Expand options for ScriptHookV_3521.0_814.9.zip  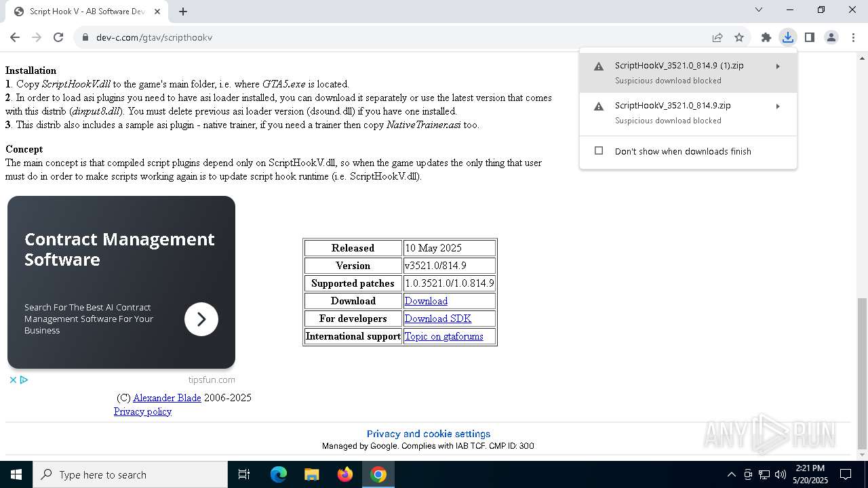(x=778, y=106)
